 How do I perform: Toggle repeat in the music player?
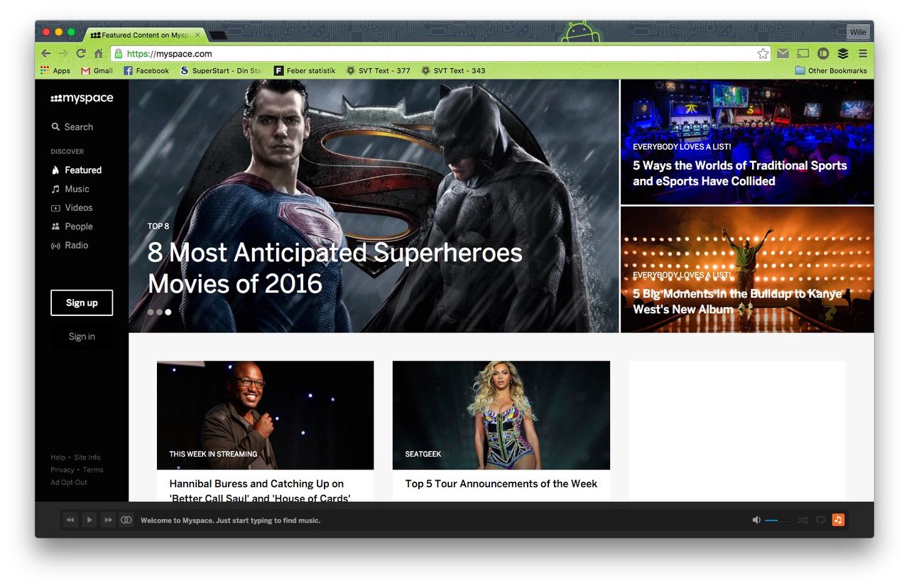tap(820, 520)
